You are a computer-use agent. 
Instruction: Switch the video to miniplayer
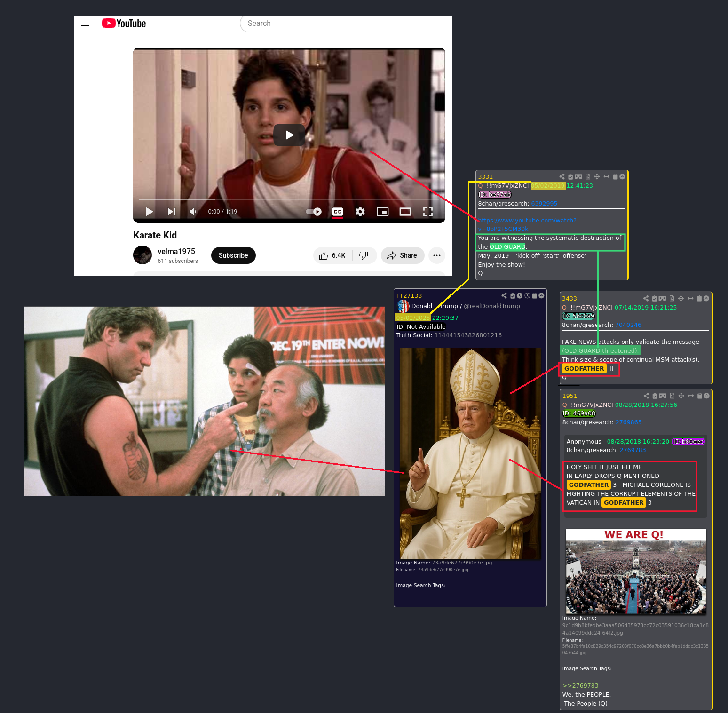[383, 212]
